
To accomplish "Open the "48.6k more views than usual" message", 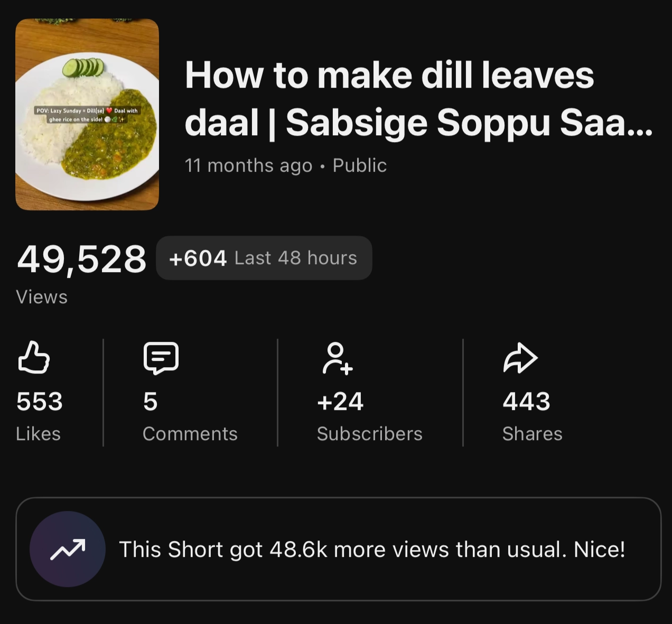I will [x=372, y=550].
